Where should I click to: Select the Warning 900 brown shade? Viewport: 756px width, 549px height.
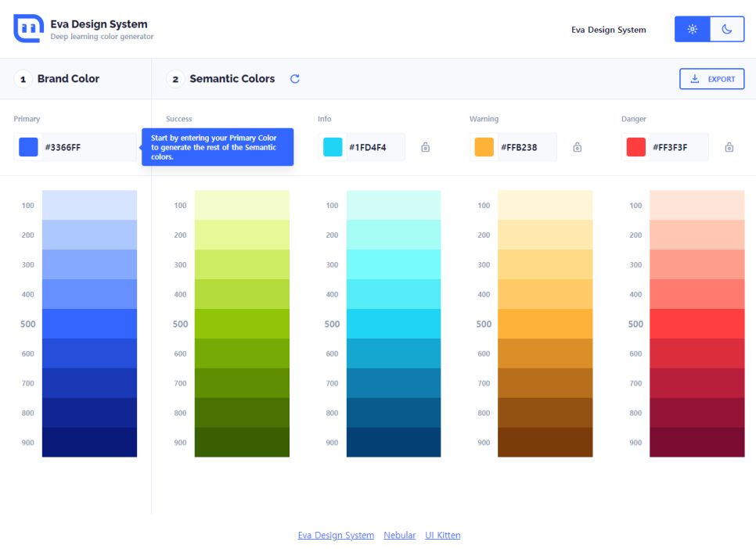[x=545, y=443]
